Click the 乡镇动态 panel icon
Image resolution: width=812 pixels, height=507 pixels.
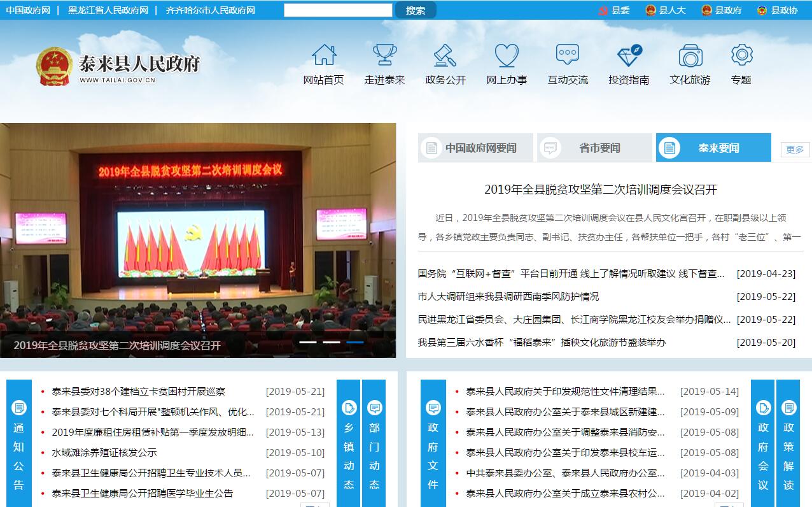[x=349, y=408]
